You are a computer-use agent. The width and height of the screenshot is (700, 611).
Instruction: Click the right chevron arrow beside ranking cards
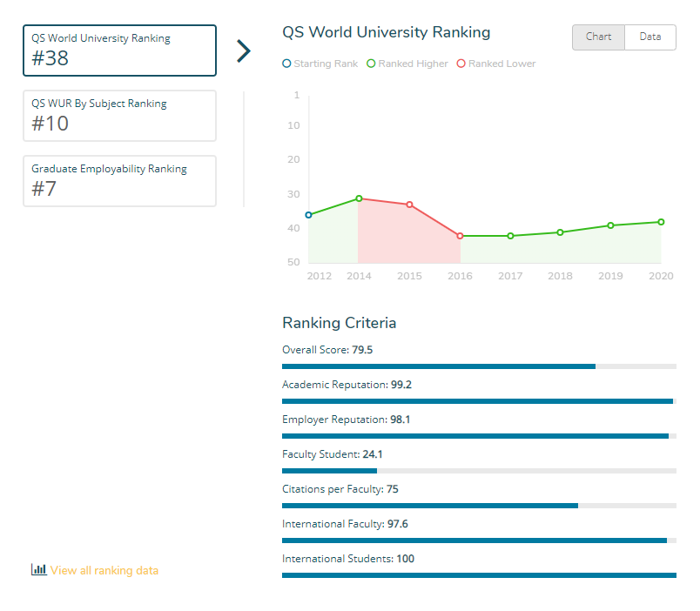(244, 51)
